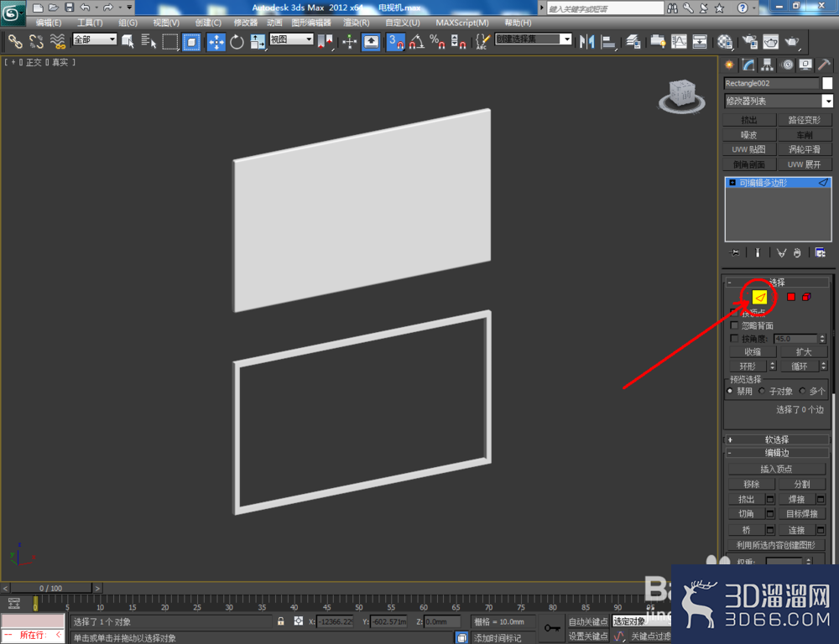Open the 选定对象 key filter dropdown
Screen dimensions: 839x644
(x=642, y=621)
